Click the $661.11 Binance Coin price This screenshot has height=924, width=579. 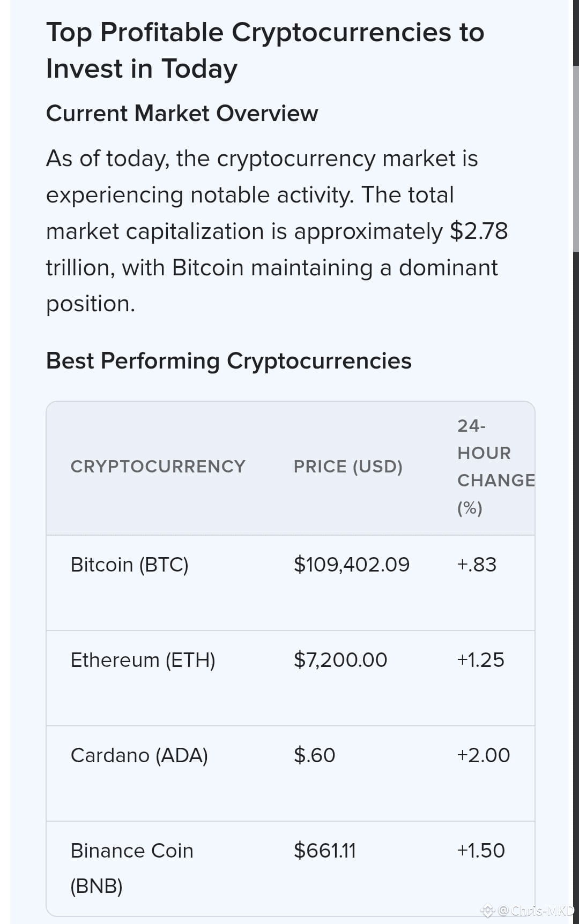[325, 851]
